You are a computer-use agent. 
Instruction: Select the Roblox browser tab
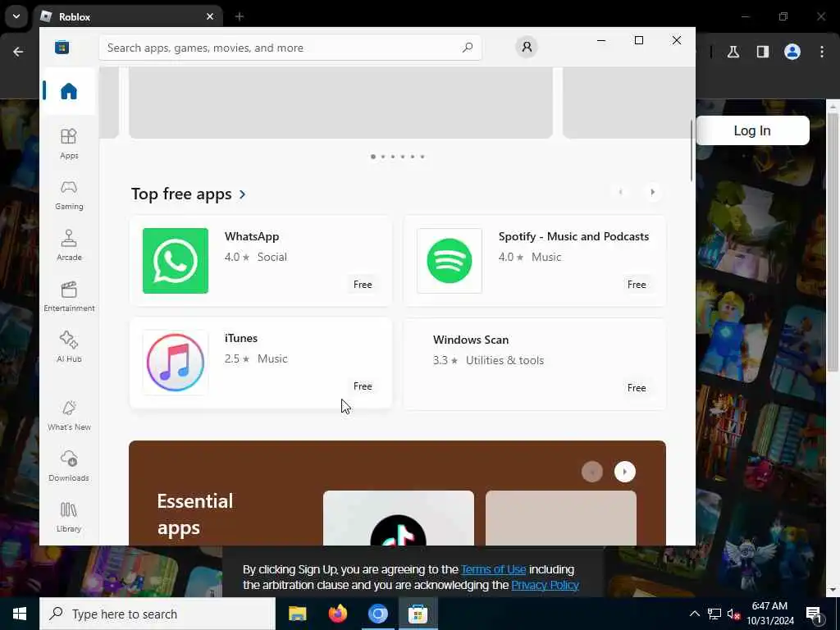tap(127, 16)
